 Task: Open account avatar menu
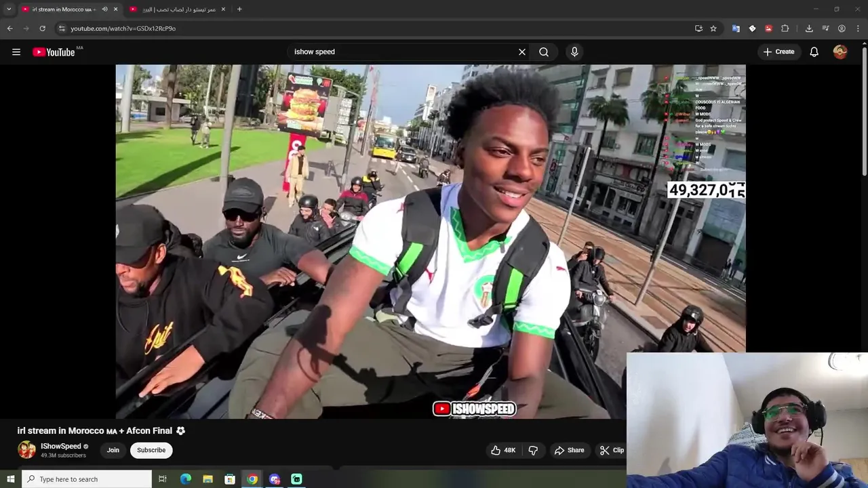[840, 52]
